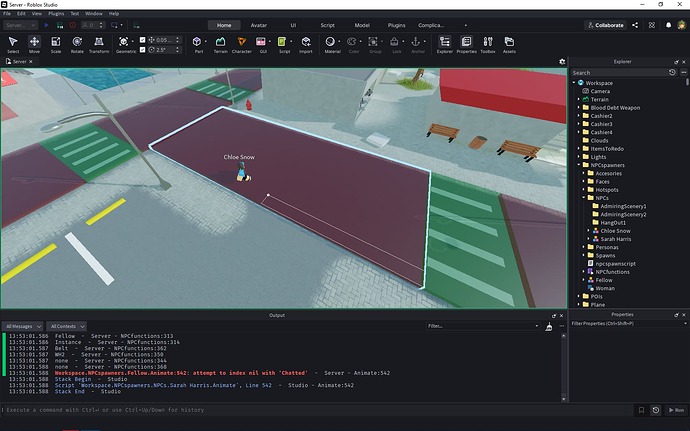
Task: Open the Character tool
Action: [x=242, y=44]
